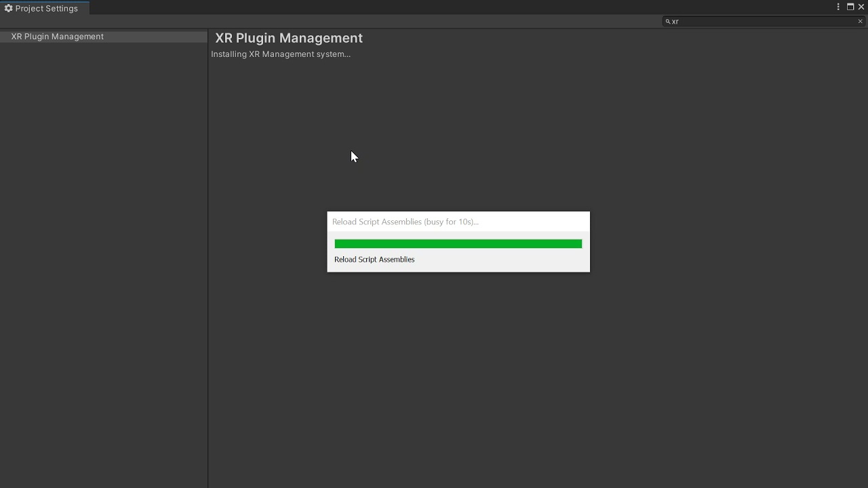This screenshot has height=488, width=868.
Task: Click the Reload Script Assemblies label below the bar
Action: [x=374, y=260]
